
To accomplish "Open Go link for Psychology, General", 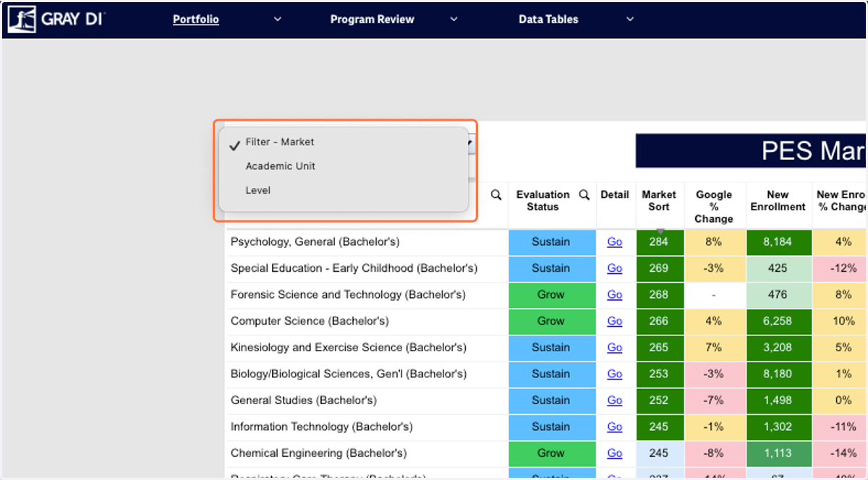I will pos(615,242).
